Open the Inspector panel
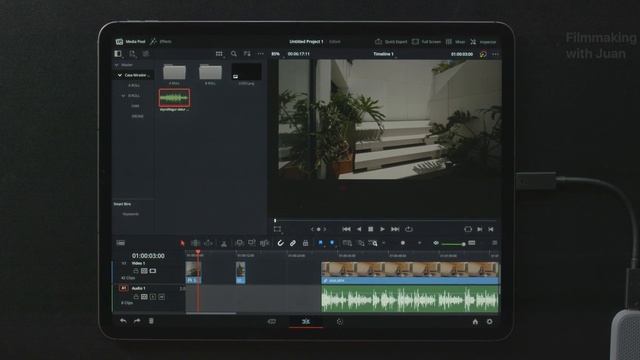 click(x=483, y=42)
